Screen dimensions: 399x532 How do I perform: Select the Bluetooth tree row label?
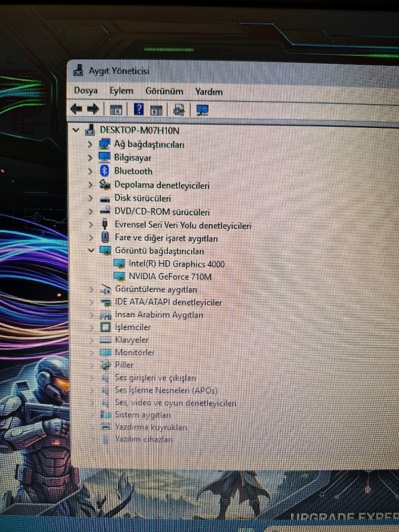[133, 171]
